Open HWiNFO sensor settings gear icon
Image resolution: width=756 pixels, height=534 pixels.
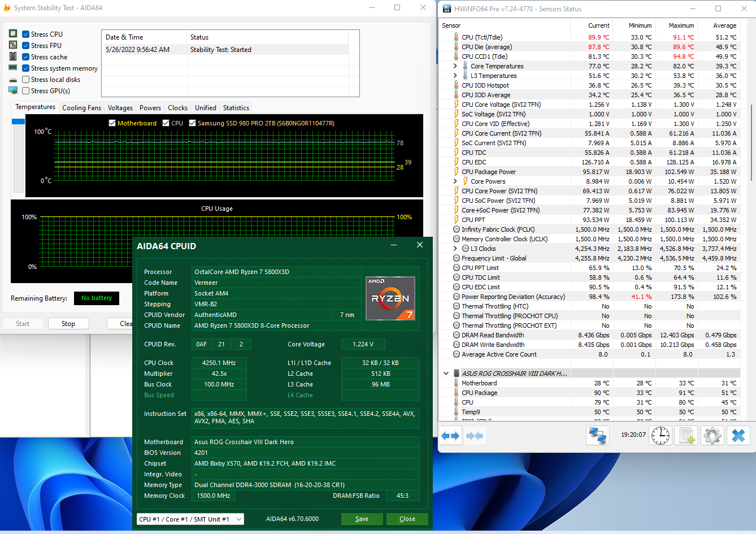712,436
